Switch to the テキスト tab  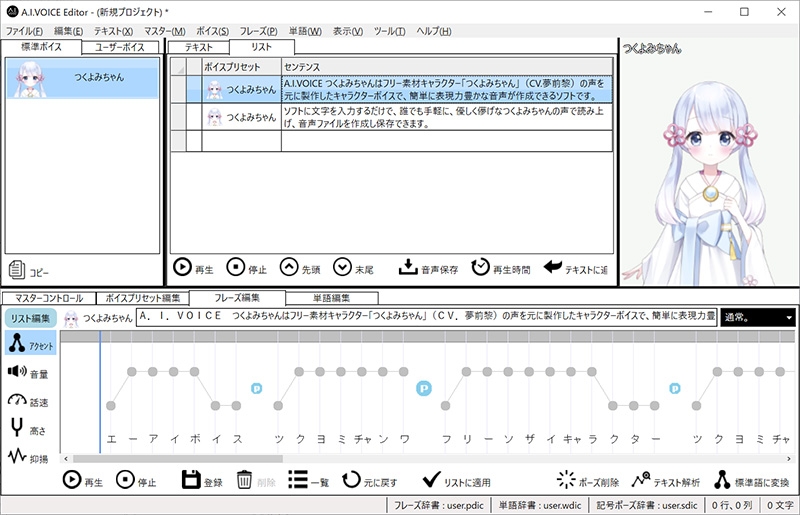coord(198,47)
